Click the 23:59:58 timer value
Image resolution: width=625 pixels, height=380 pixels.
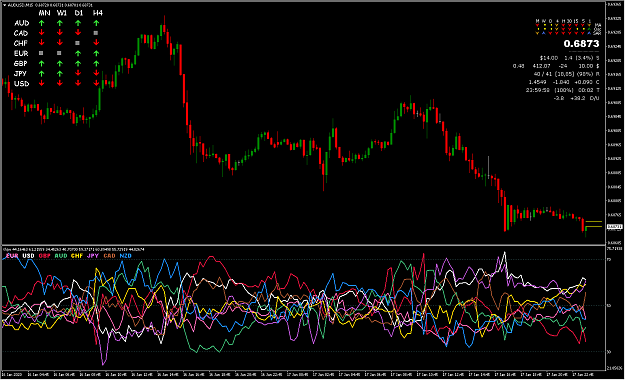coord(538,90)
